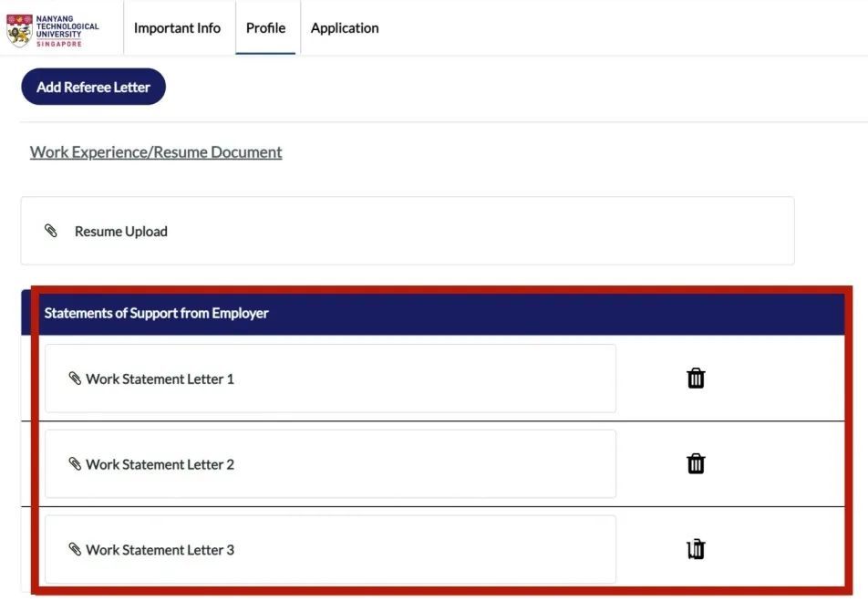Click the Work Statement Letter 1 label text

[x=160, y=379]
